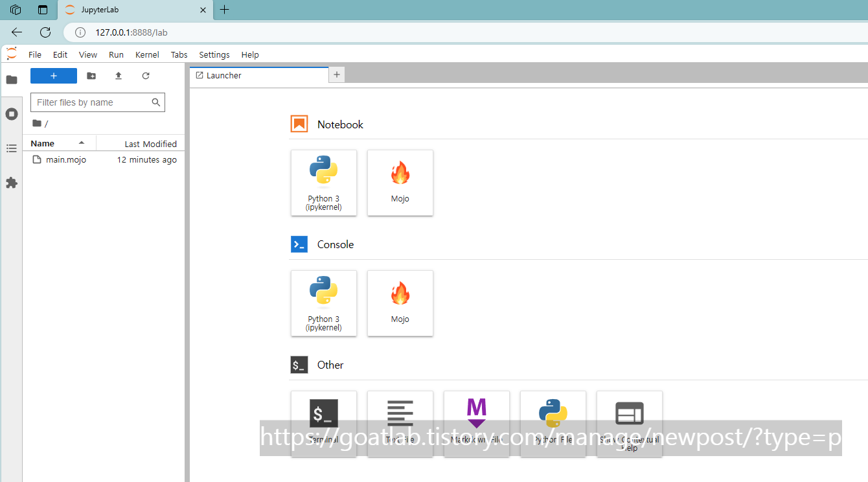Image resolution: width=868 pixels, height=482 pixels.
Task: Click the Other section terminal icon
Action: click(299, 365)
